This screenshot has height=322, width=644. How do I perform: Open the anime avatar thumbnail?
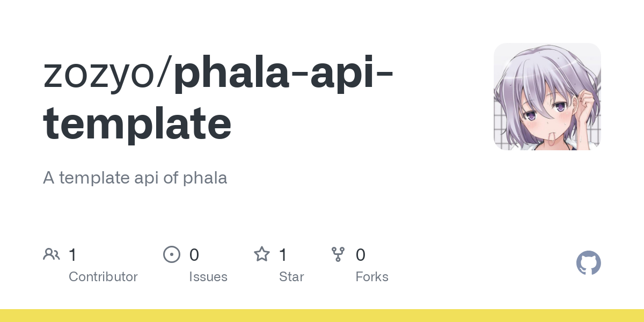click(x=547, y=97)
